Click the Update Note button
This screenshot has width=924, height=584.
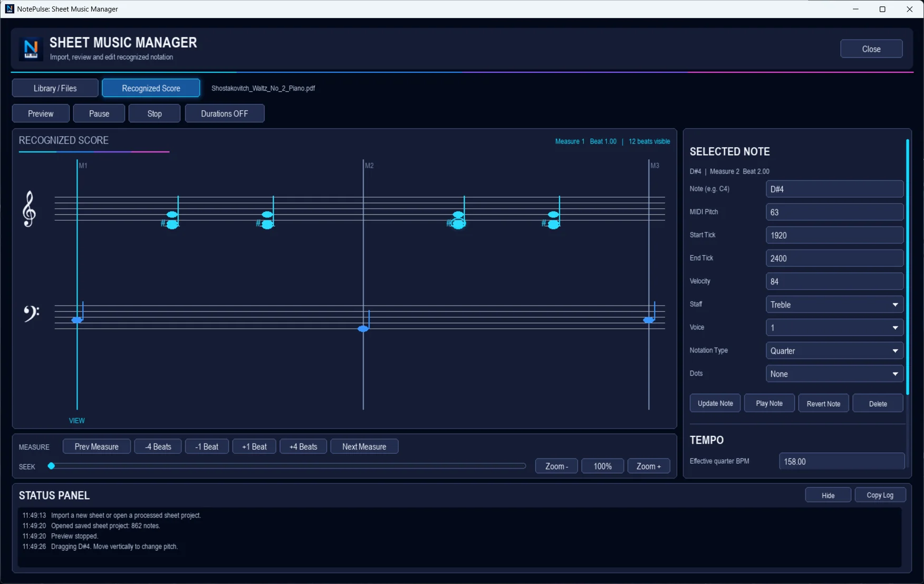pos(715,403)
